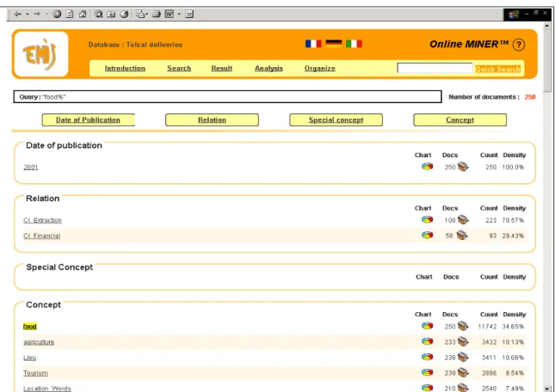Jump to Date of Publication section button

coord(88,119)
